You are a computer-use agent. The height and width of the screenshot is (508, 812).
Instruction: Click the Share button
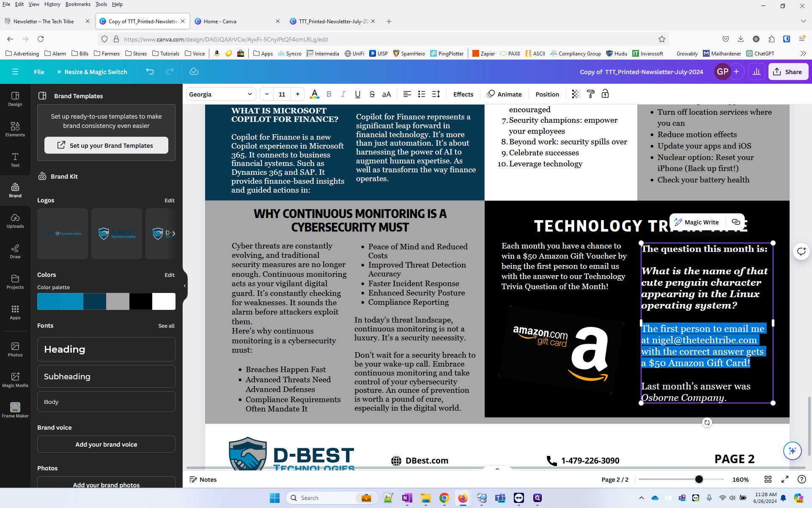coord(788,72)
